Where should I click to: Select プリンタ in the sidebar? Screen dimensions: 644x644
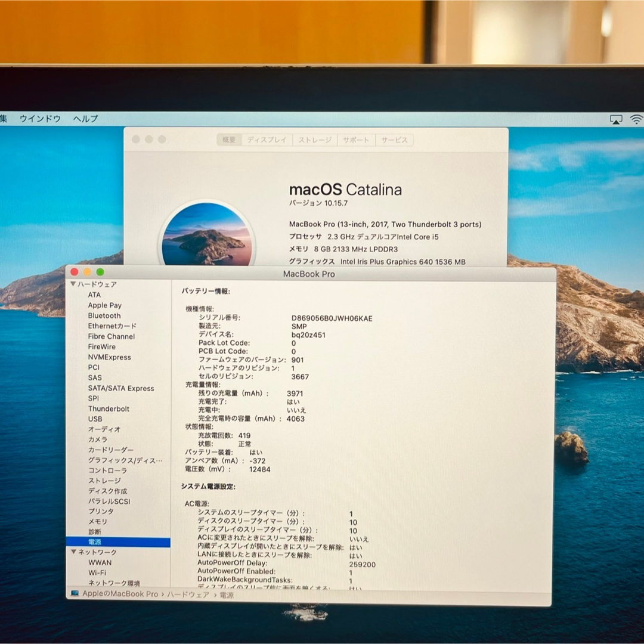click(x=101, y=512)
